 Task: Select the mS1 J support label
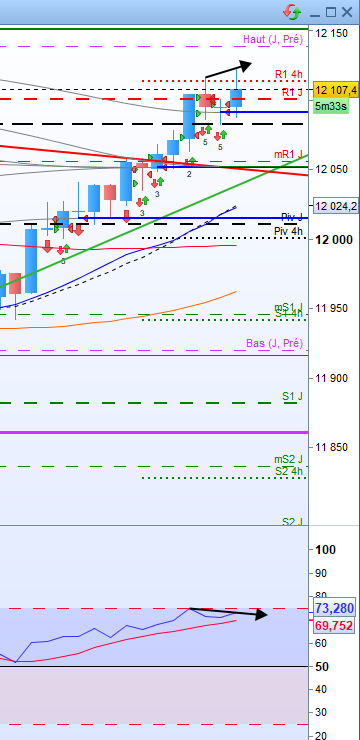(x=288, y=307)
